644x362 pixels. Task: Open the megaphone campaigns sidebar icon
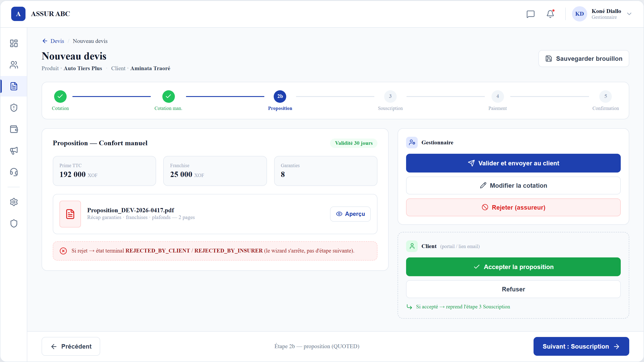click(x=14, y=151)
